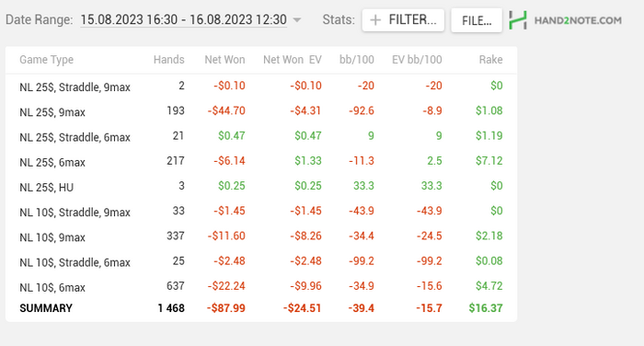Open the Date Range dropdown arrow

(x=297, y=19)
